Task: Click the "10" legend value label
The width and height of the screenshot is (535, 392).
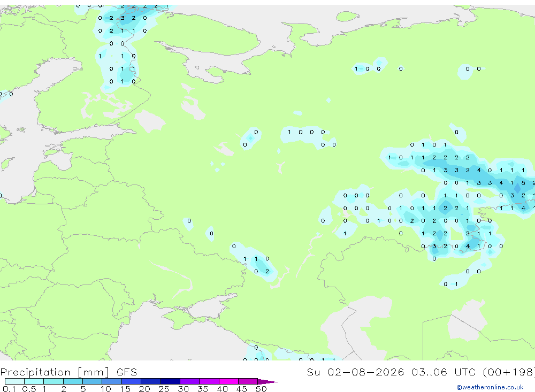Action: (x=105, y=389)
